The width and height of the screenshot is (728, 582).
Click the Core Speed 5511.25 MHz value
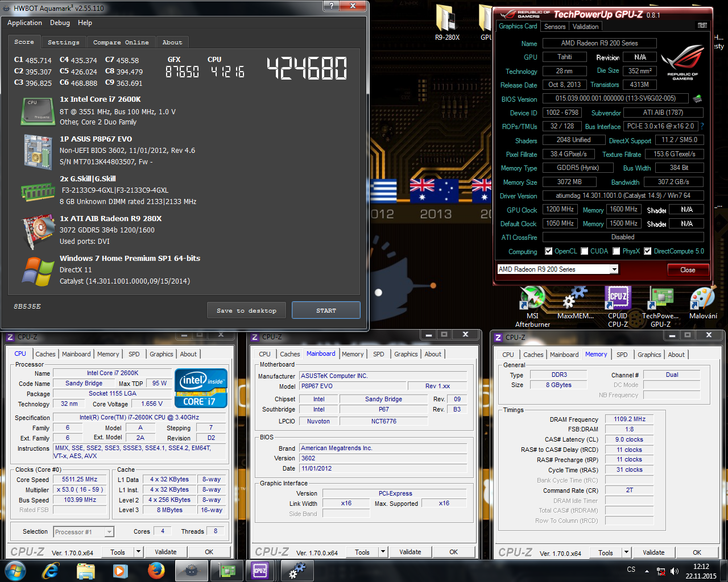79,479
